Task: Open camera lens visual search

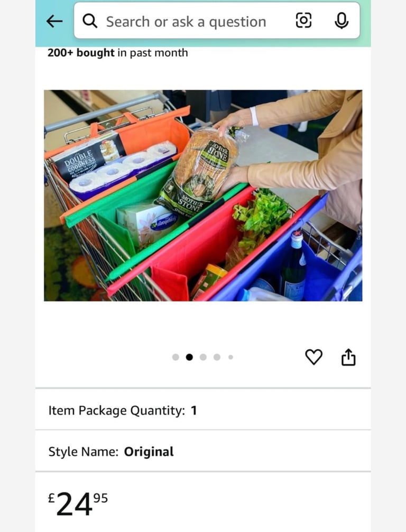Action: click(x=303, y=21)
